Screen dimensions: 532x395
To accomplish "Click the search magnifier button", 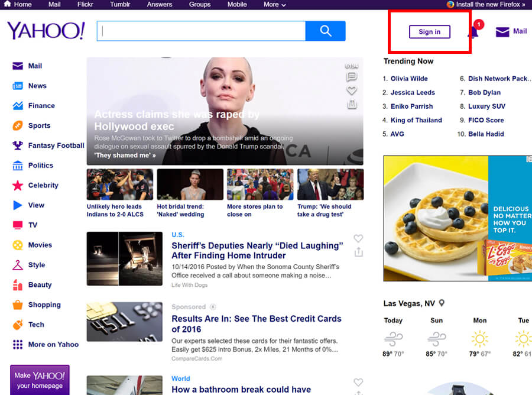I will pos(325,31).
